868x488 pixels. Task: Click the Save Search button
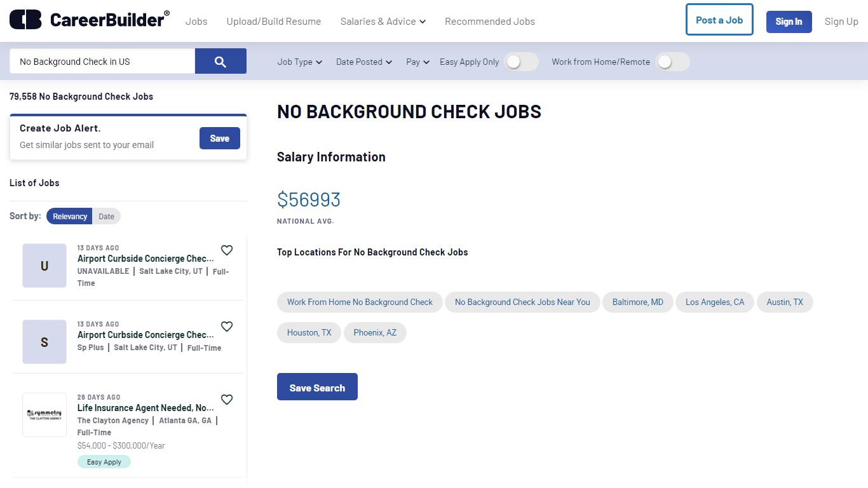317,387
